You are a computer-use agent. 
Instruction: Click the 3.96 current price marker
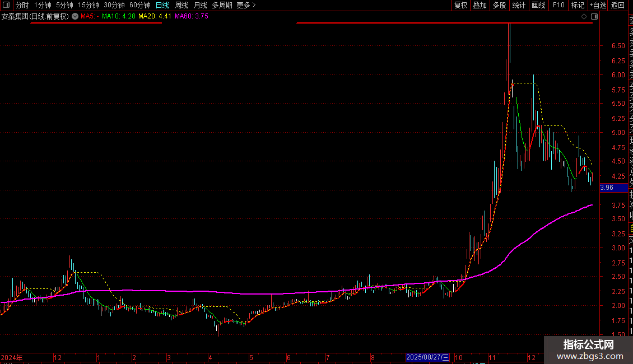coord(613,188)
